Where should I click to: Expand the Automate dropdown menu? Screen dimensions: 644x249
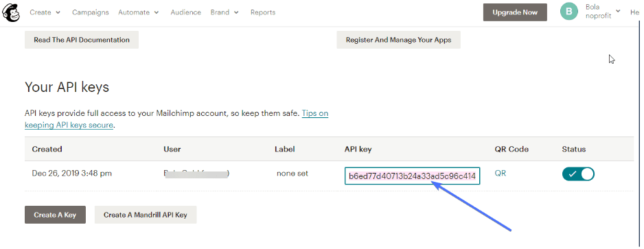pos(139,12)
